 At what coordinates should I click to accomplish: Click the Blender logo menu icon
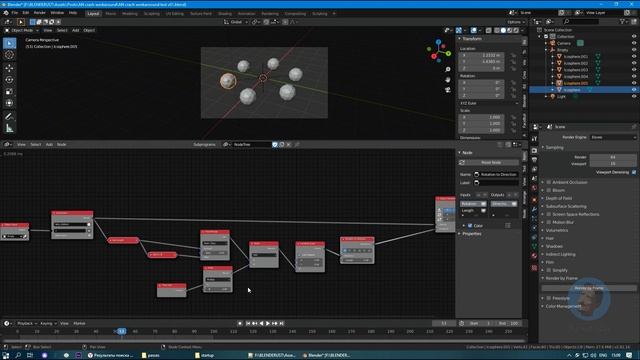click(6, 13)
